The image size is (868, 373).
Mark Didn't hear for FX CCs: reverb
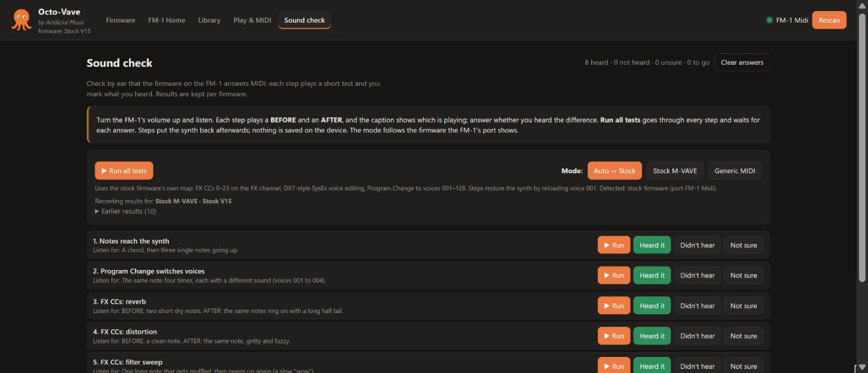coord(697,305)
